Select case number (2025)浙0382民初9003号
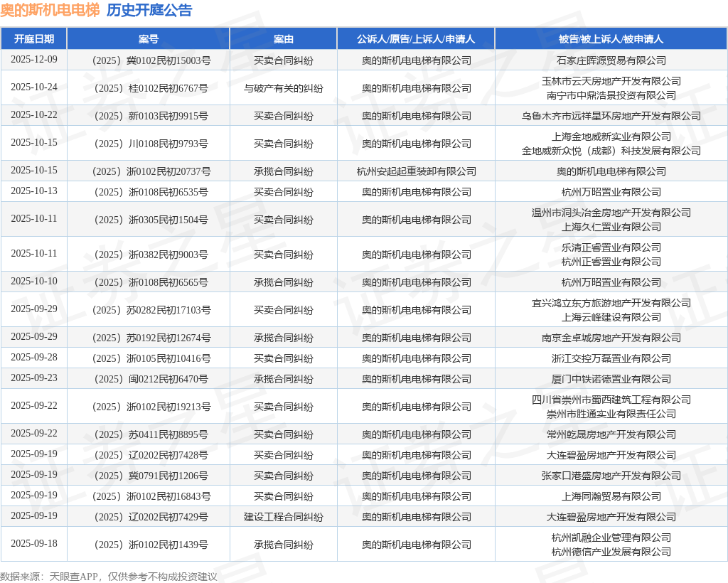The height and width of the screenshot is (583, 728). pos(151,255)
